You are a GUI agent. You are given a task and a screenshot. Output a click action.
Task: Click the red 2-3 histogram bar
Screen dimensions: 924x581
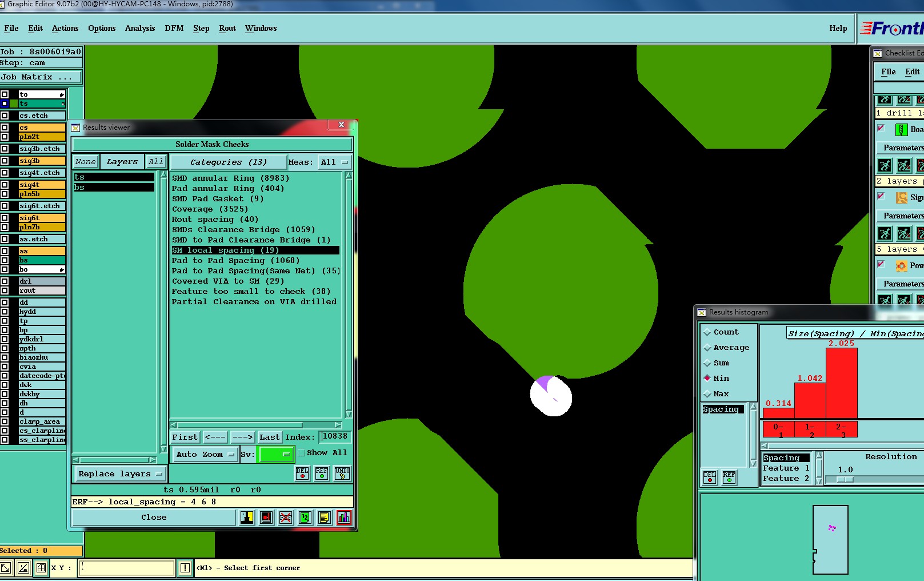click(x=841, y=383)
